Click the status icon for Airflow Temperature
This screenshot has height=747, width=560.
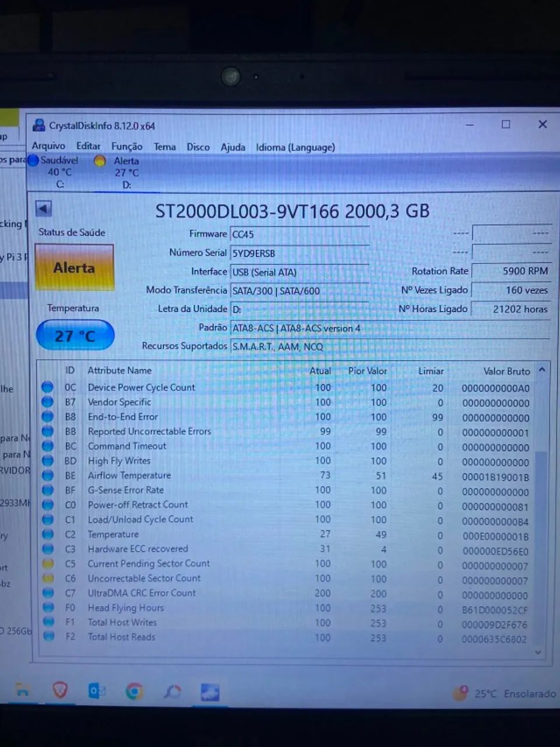coord(48,475)
